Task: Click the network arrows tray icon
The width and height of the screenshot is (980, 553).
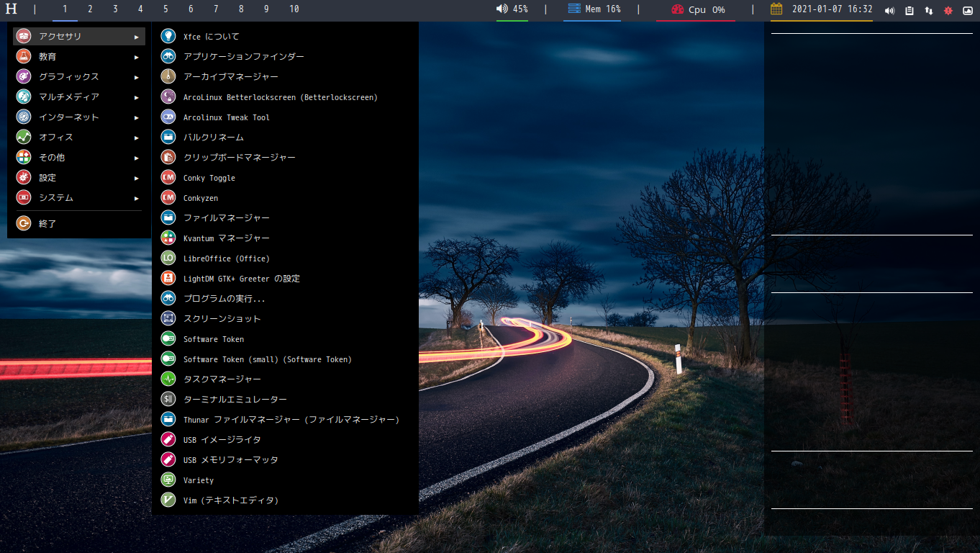Action: pos(929,11)
